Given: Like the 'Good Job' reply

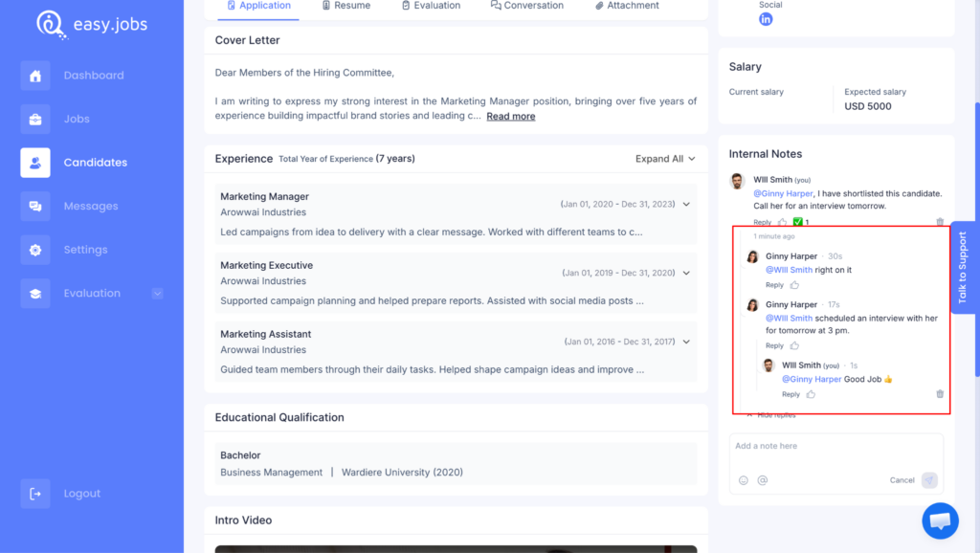Looking at the screenshot, I should (811, 394).
